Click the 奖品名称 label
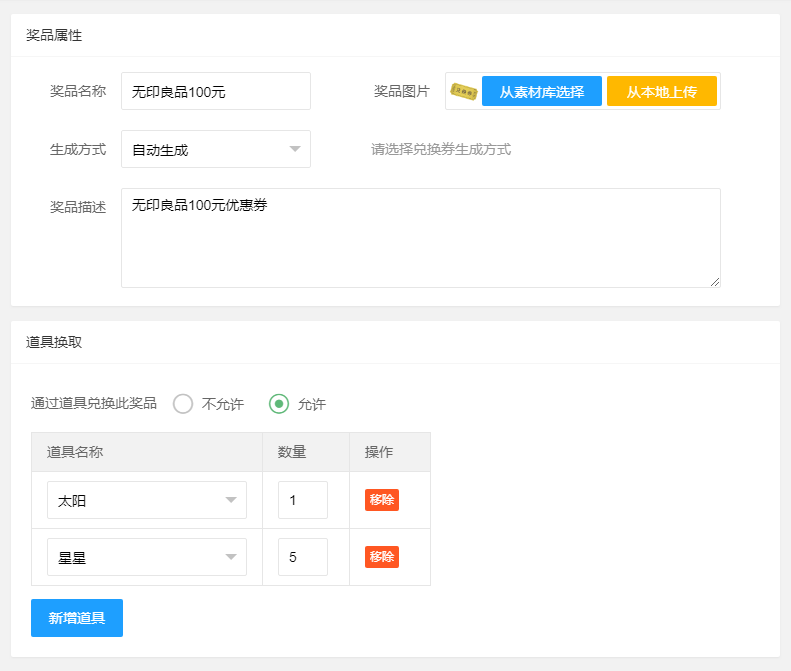 pos(78,91)
